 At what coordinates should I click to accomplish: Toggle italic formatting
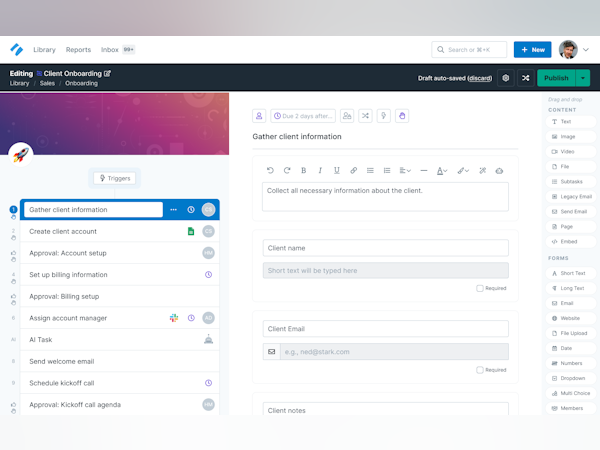(x=320, y=170)
